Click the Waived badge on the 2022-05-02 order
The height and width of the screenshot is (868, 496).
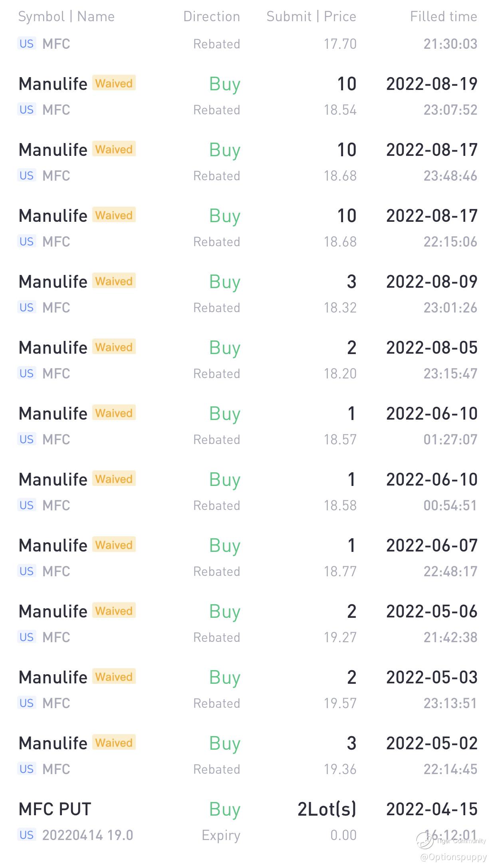pyautogui.click(x=114, y=743)
